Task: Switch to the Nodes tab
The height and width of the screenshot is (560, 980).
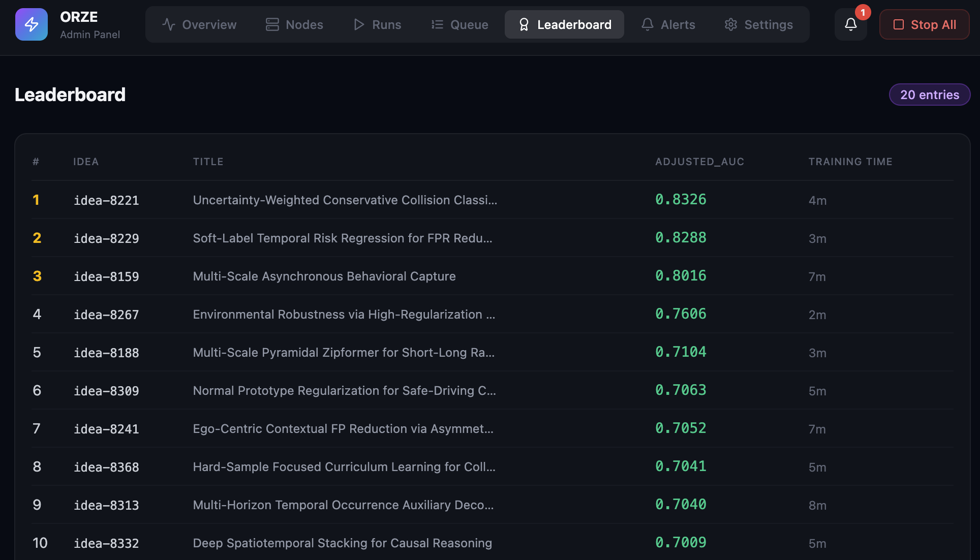Action: click(x=294, y=24)
